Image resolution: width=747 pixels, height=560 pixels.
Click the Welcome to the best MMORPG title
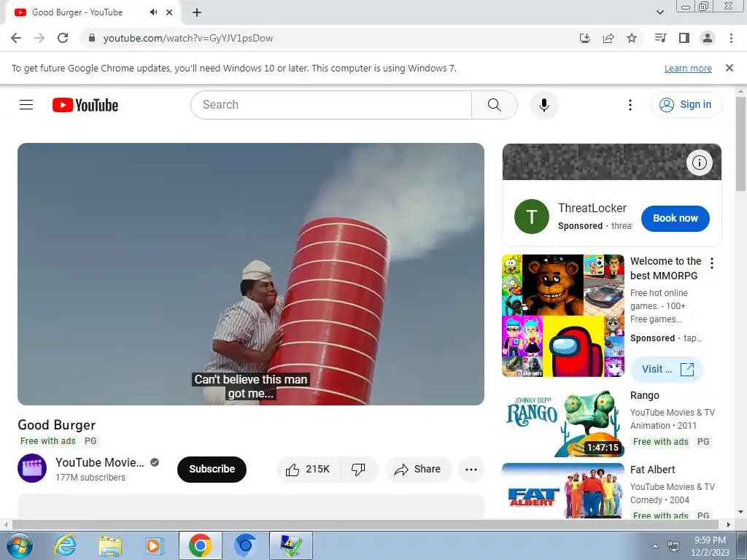pyautogui.click(x=665, y=268)
